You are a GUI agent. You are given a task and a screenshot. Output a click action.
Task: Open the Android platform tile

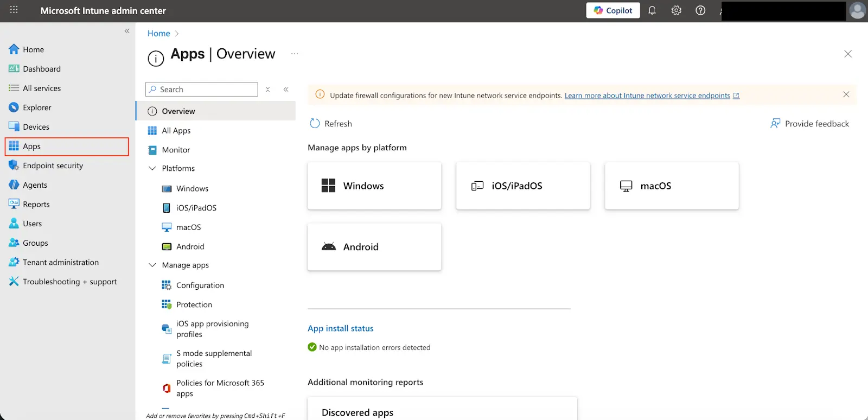pyautogui.click(x=374, y=247)
